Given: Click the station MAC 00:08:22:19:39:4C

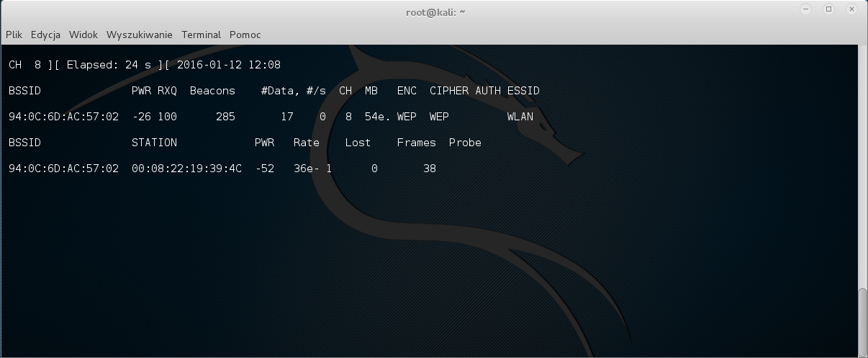Looking at the screenshot, I should tap(186, 169).
